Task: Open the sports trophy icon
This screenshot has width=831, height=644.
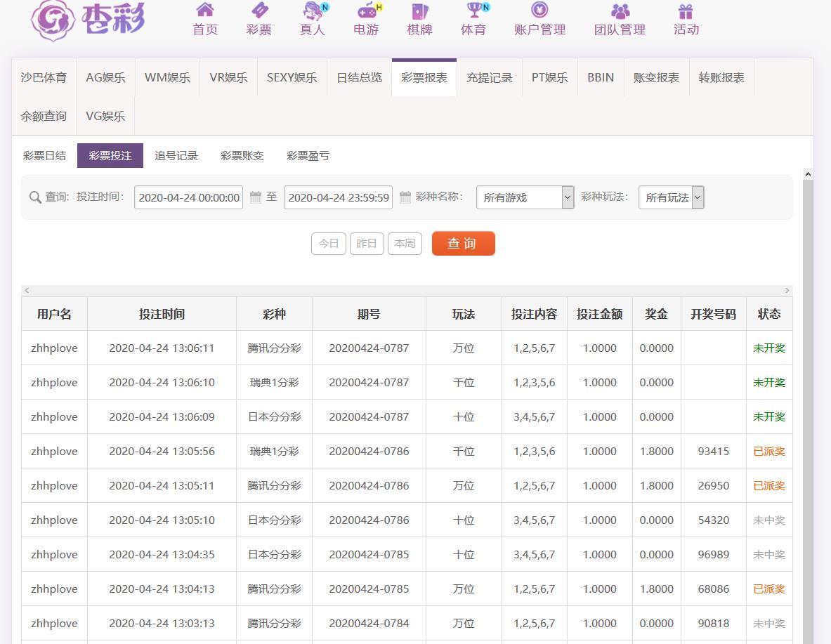Action: click(x=473, y=11)
